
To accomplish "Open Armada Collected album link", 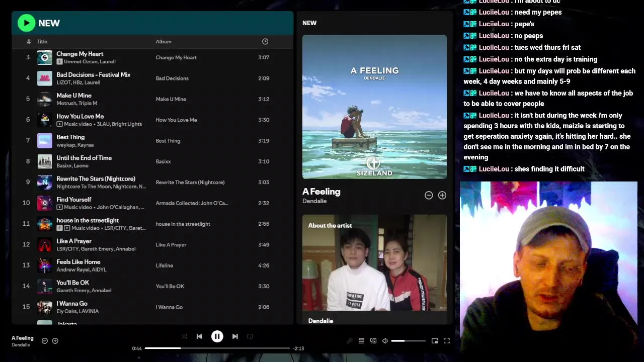I will (x=192, y=203).
